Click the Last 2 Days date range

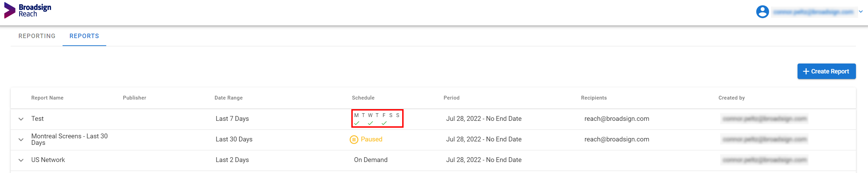[x=232, y=160]
